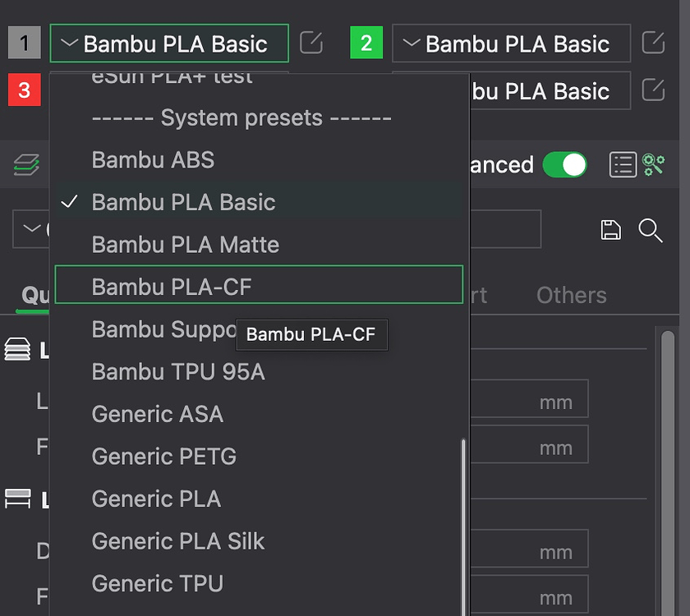Select Generic PETG preset
690x616 pixels.
pyautogui.click(x=259, y=457)
